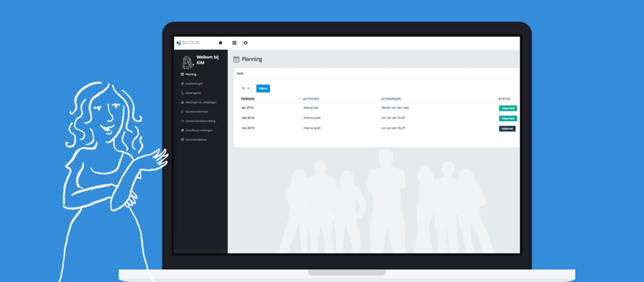Click the green Uitgevoerd badge for mei 2015
The height and width of the screenshot is (282, 644).
point(508,118)
